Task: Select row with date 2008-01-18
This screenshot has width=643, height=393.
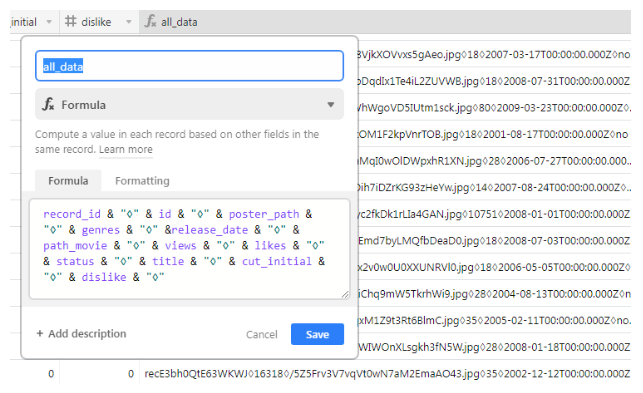Action: (494, 347)
